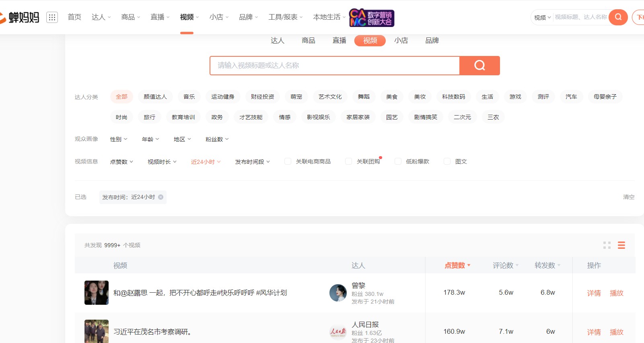Select the highlighted 视频 search tab
This screenshot has height=343, width=644.
coord(370,41)
